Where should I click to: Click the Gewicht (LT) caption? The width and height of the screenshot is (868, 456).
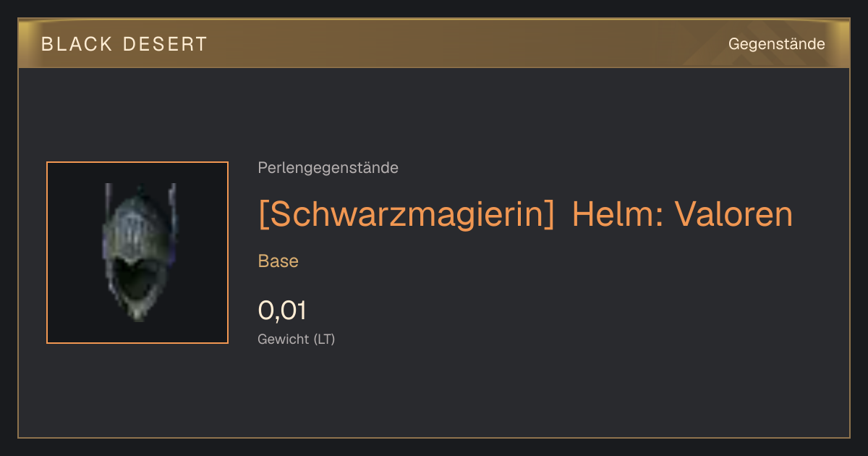coord(296,339)
